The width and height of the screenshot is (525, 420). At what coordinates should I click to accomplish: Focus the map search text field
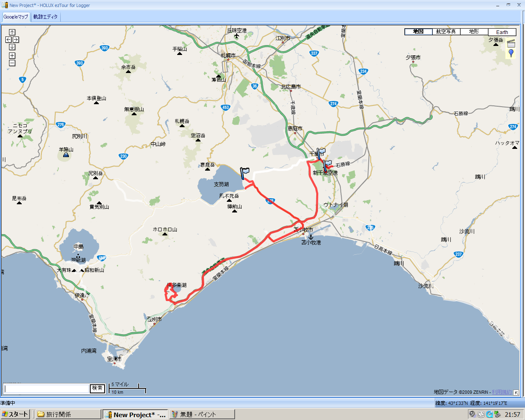coord(46,388)
